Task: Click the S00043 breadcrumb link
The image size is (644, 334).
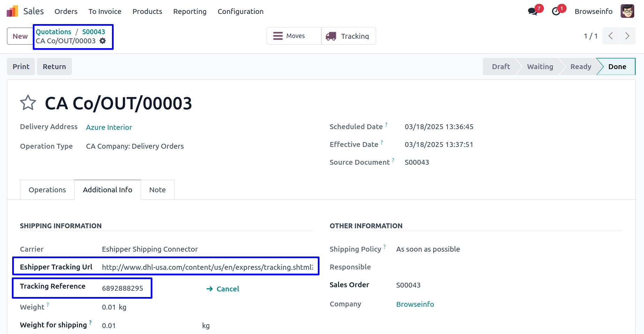Action: 93,32
